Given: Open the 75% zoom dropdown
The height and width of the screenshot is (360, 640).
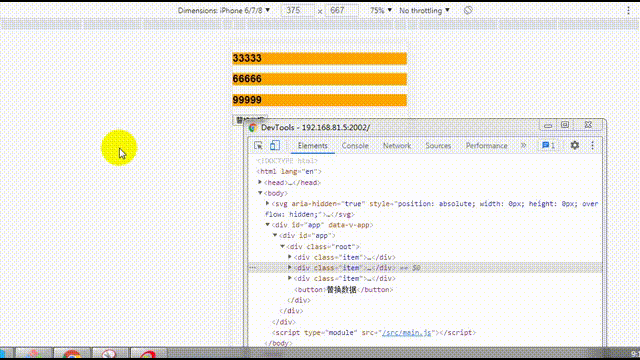Looking at the screenshot, I should (380, 11).
